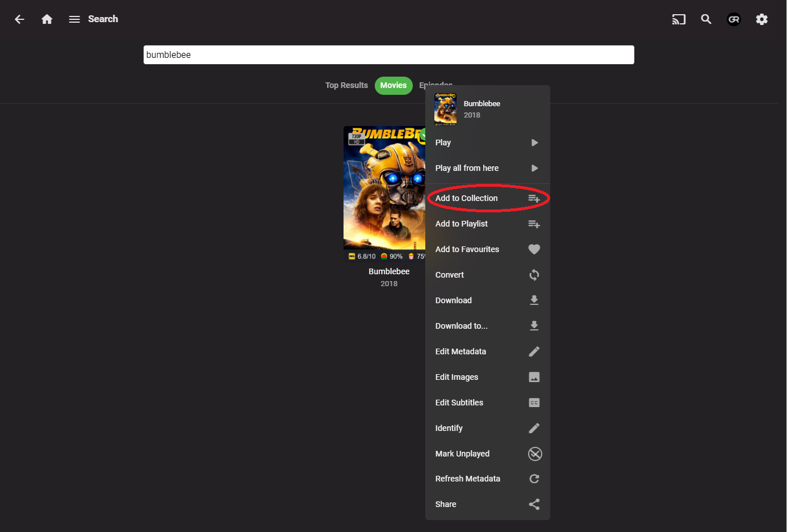Open the Home screen icon
Screen dimensions: 787x532
click(47, 19)
